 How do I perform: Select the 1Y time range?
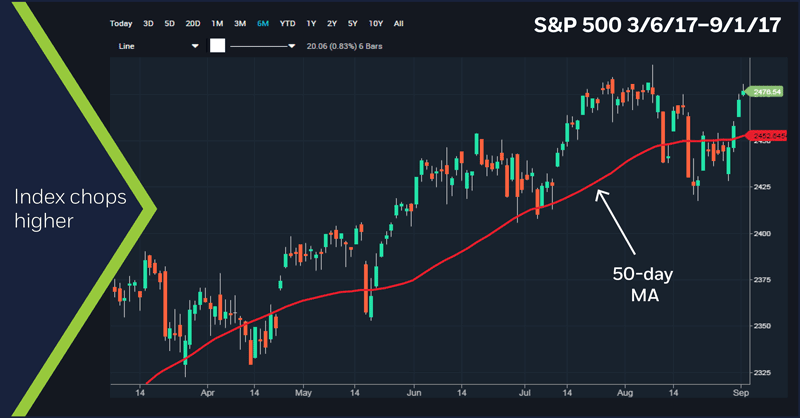point(311,22)
